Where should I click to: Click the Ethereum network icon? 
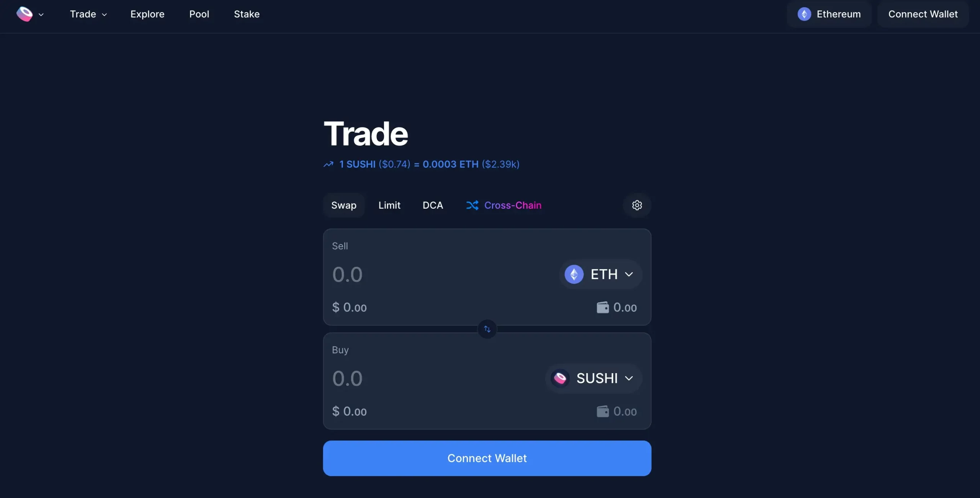(804, 14)
